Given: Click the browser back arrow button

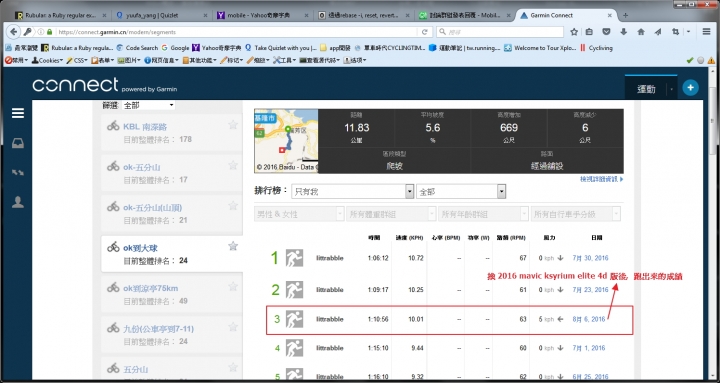Looking at the screenshot, I should (x=14, y=32).
